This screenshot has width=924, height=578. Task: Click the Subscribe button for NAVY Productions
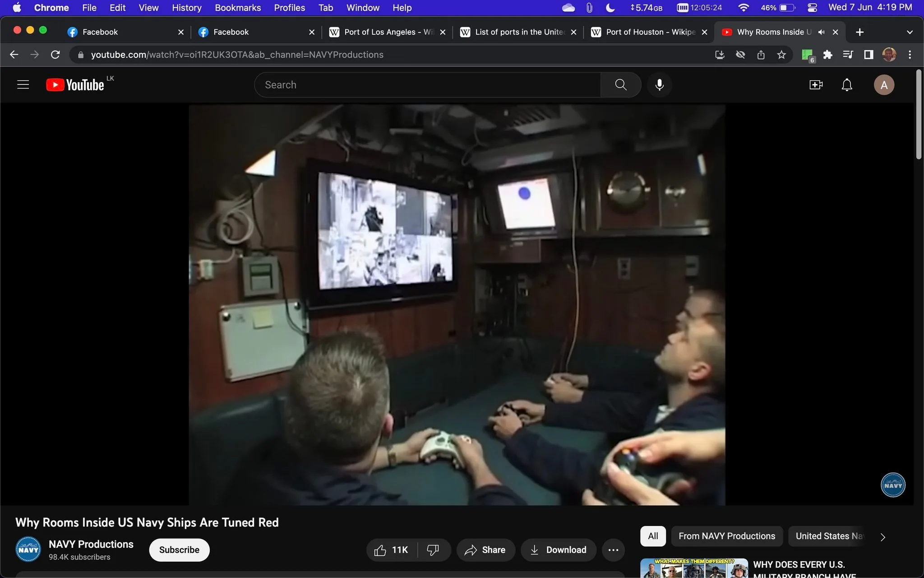179,550
